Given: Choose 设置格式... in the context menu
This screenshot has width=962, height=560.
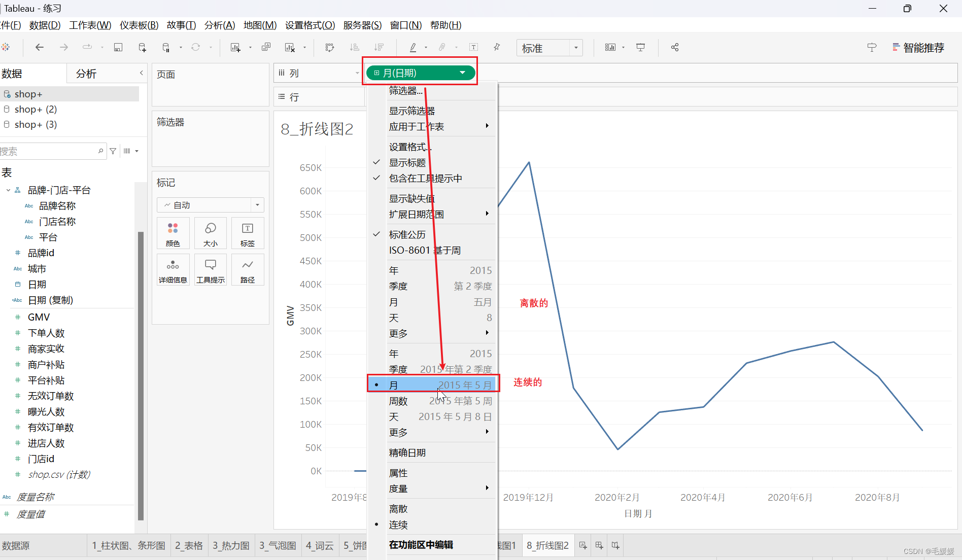Looking at the screenshot, I should pos(432,147).
